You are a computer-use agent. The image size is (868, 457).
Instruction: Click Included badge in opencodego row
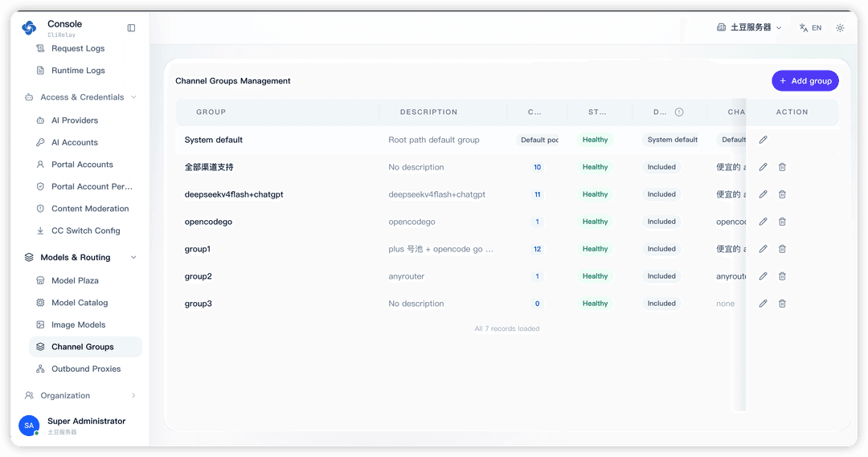tap(661, 222)
